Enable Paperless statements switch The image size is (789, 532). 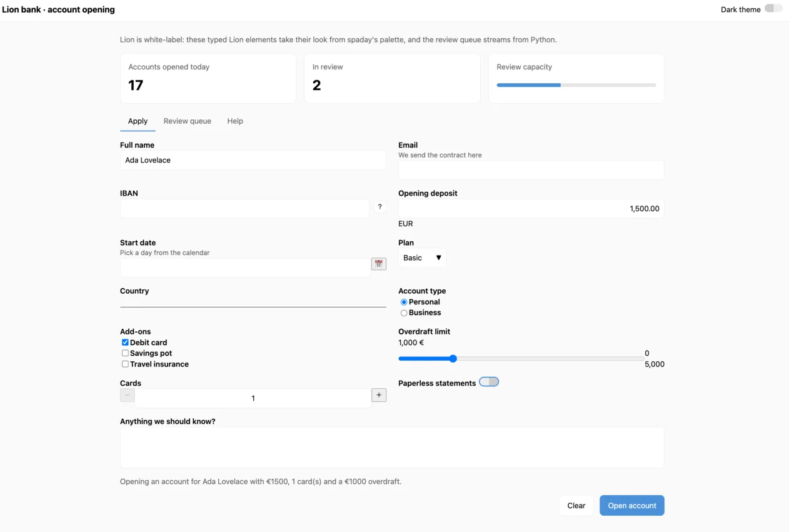[x=489, y=382]
